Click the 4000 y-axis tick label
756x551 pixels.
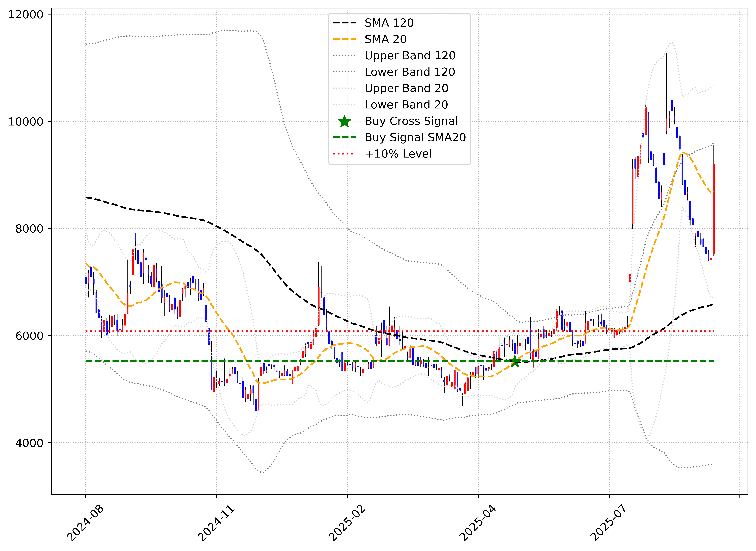point(29,443)
